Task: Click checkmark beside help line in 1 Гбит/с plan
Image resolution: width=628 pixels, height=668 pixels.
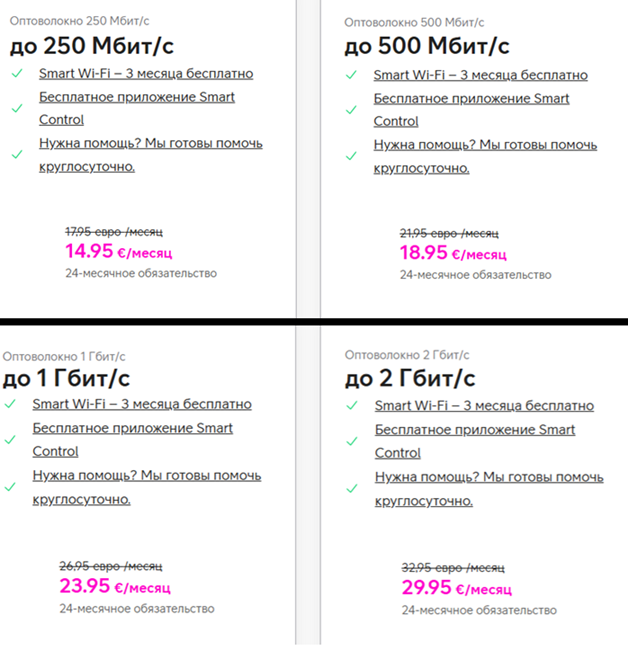Action: 10,487
